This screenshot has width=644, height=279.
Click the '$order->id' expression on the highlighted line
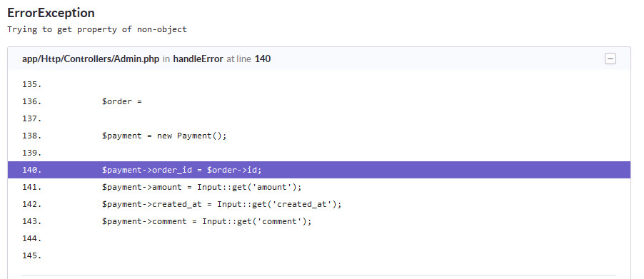(x=233, y=170)
